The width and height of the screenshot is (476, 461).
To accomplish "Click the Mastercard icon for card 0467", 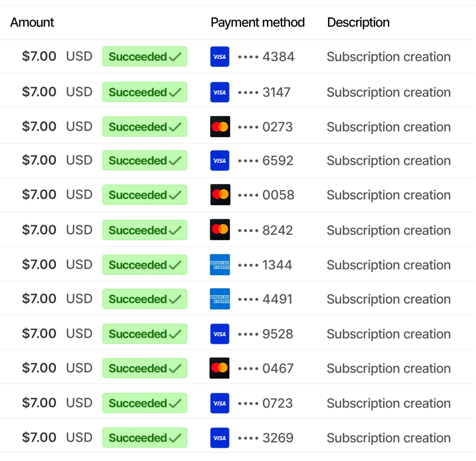I will pyautogui.click(x=219, y=368).
